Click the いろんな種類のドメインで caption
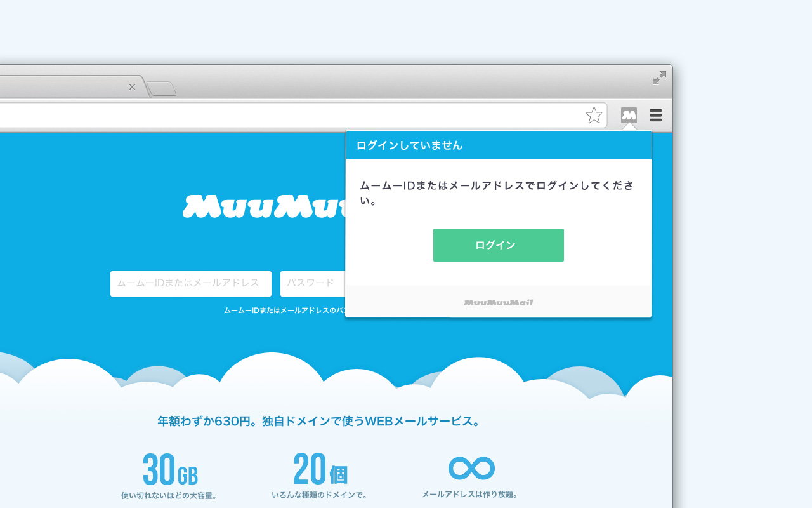The image size is (812, 508). [x=320, y=495]
